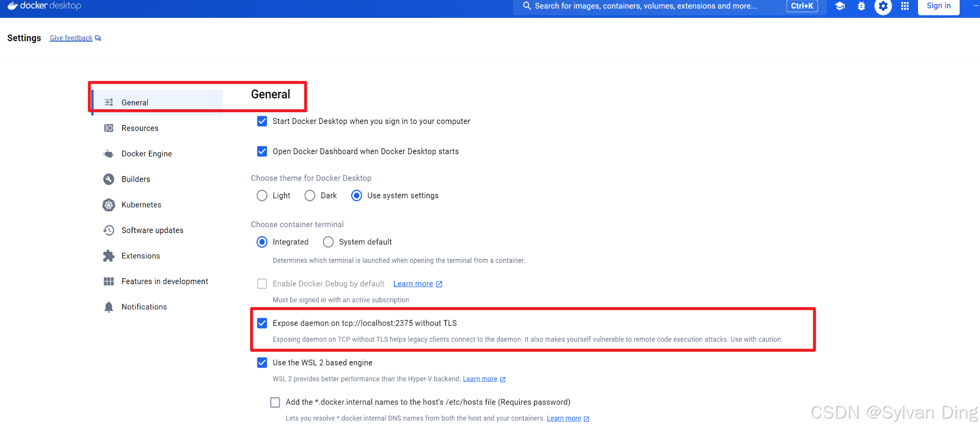Toggle Use the WSL 2 based engine
Screen dimensions: 980x429
coord(262,363)
